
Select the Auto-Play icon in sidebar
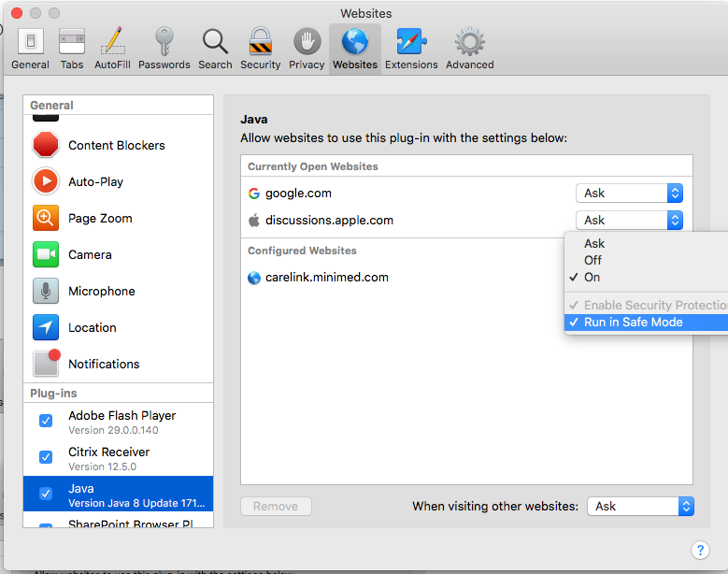tap(46, 181)
